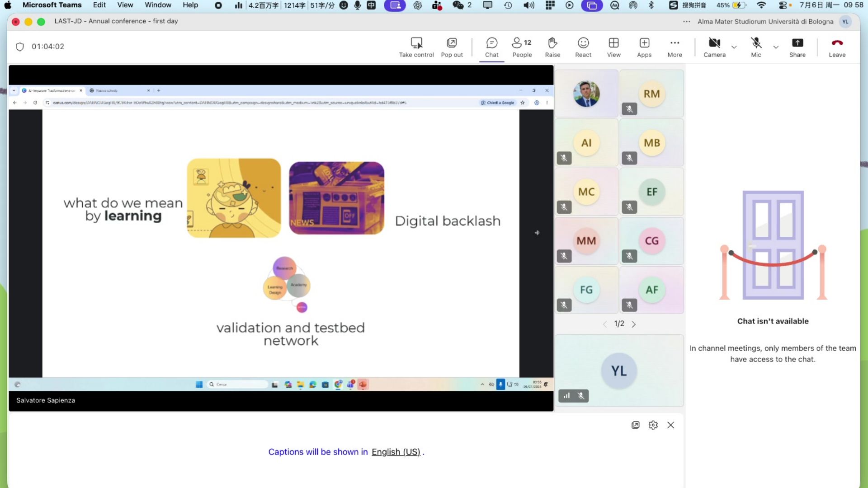
Task: Go to next participant page
Action: [x=633, y=324]
